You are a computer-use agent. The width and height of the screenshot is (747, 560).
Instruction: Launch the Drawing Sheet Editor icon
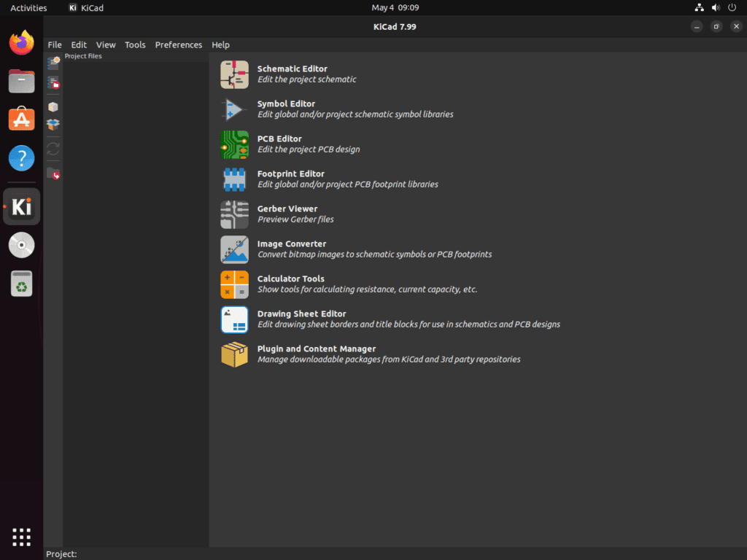(x=234, y=319)
